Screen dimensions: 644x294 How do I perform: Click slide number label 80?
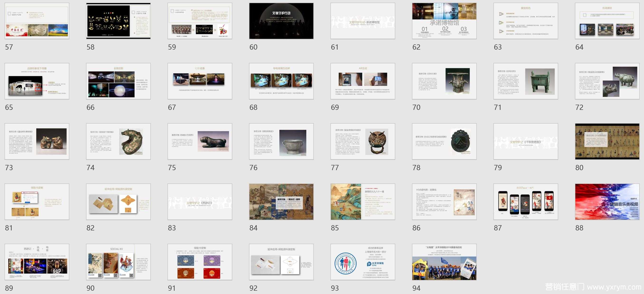point(579,167)
